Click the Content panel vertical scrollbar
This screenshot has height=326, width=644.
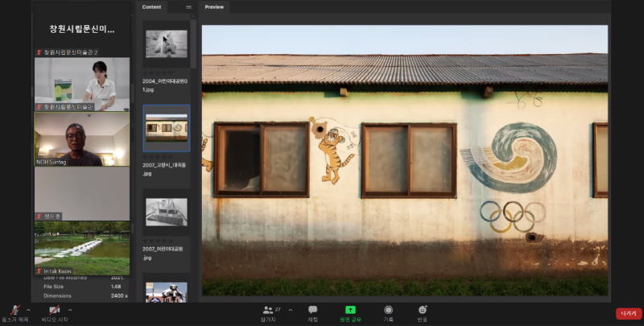pos(193,43)
